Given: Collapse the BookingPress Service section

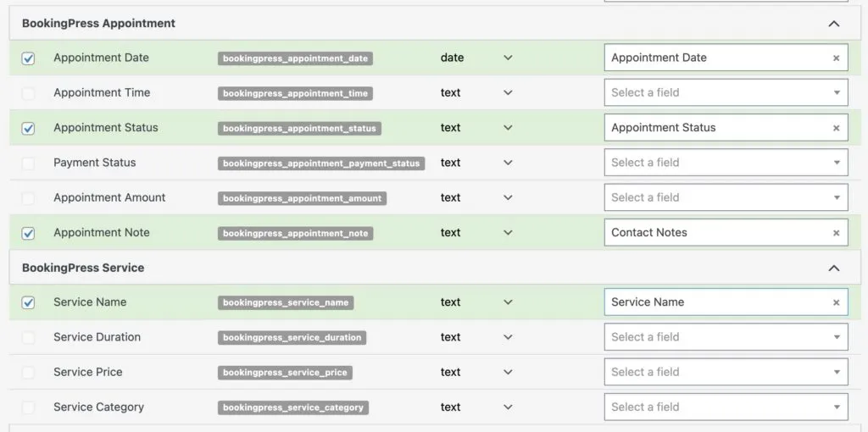Looking at the screenshot, I should [x=834, y=268].
